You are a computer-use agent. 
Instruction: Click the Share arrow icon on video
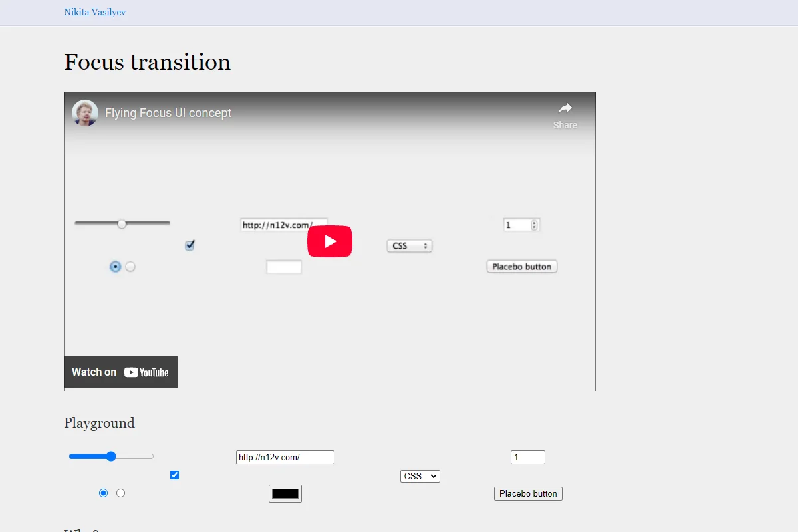pyautogui.click(x=565, y=108)
